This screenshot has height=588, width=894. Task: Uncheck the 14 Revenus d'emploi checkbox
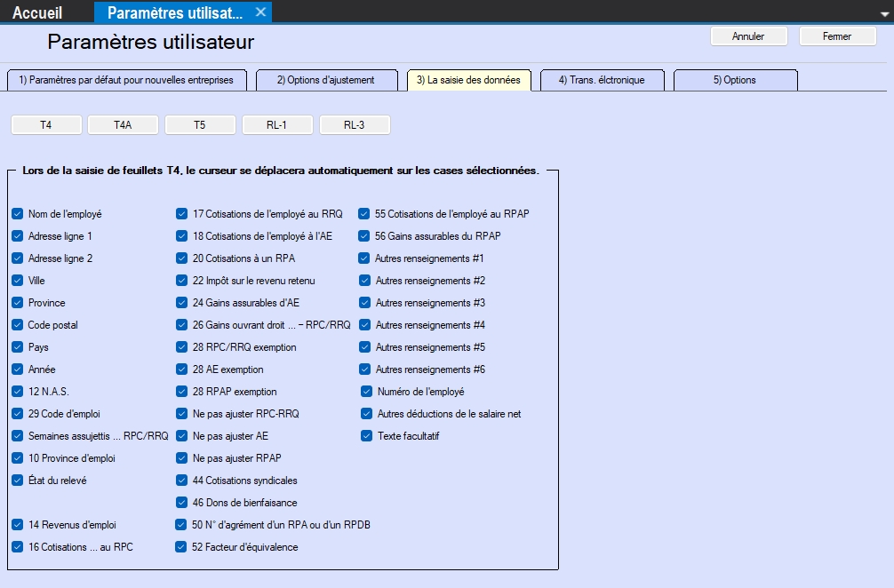(x=18, y=525)
